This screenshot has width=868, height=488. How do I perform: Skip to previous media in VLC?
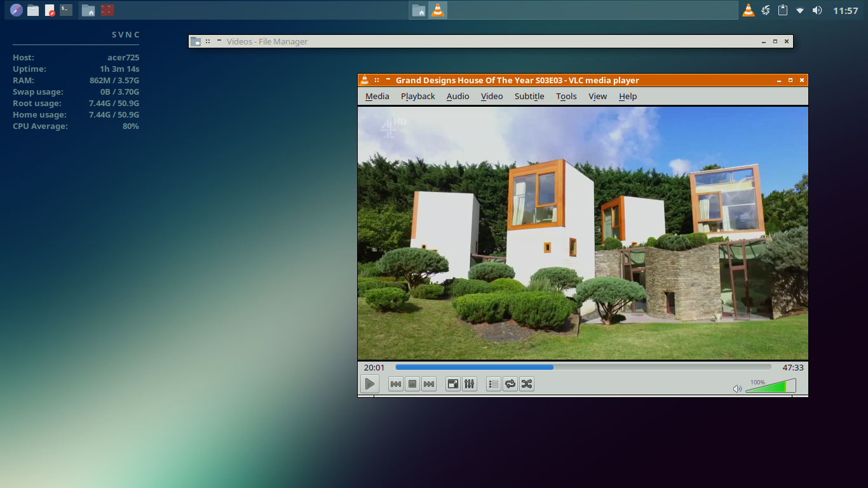tap(396, 384)
